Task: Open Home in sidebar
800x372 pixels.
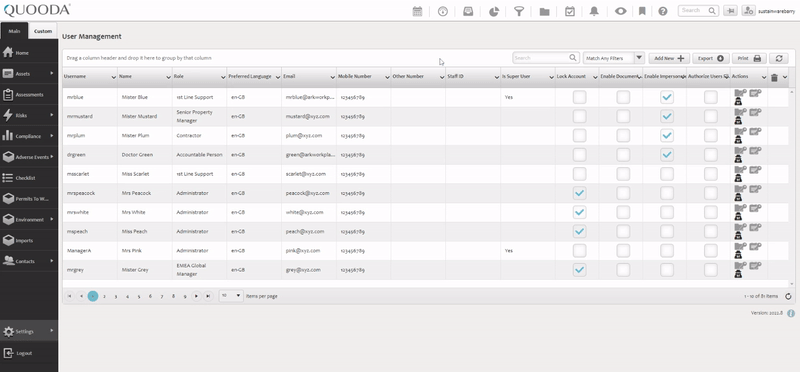Action: (x=29, y=53)
